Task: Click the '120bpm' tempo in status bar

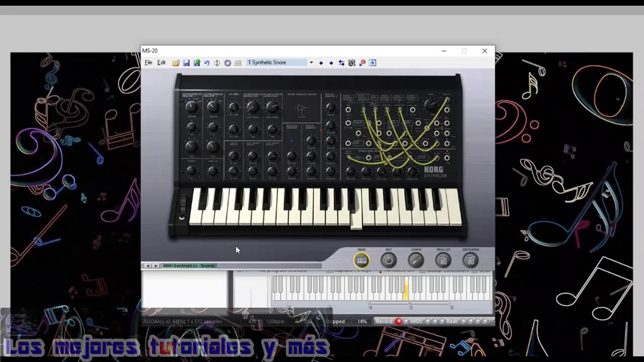Action: (275, 322)
